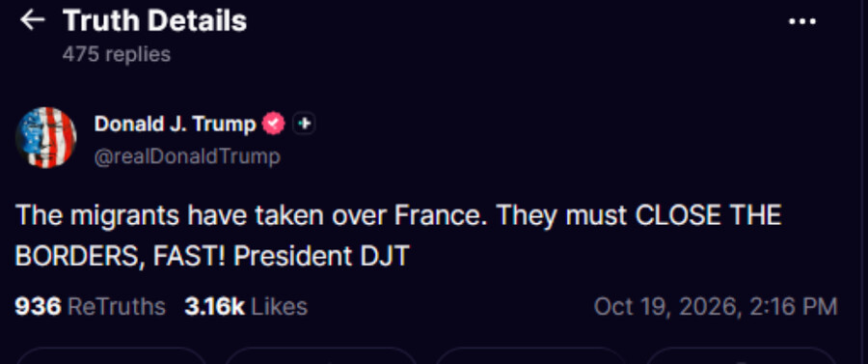The image size is (868, 364).
Task: Click the Oct 19, 2026 timestamp
Action: 716,306
